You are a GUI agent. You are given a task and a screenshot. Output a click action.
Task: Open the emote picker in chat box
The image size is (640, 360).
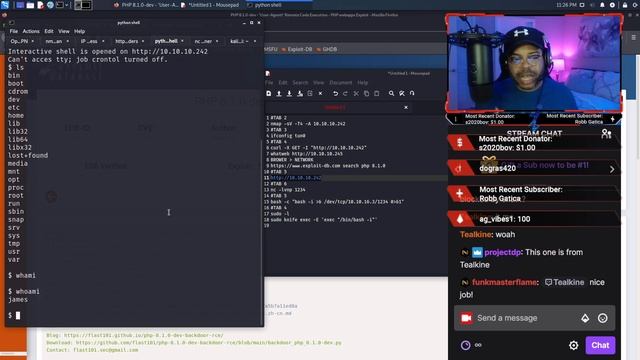tap(602, 318)
